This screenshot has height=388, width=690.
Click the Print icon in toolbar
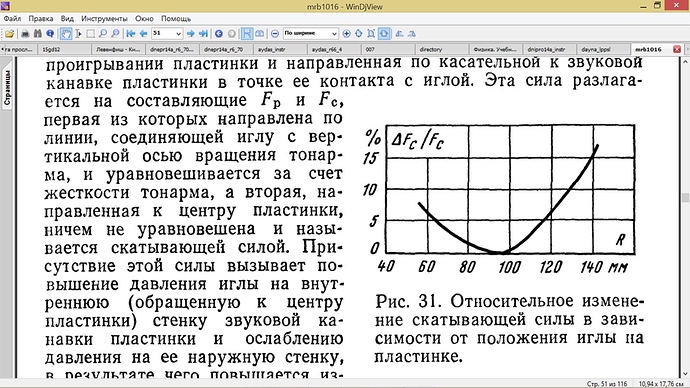coord(25,33)
